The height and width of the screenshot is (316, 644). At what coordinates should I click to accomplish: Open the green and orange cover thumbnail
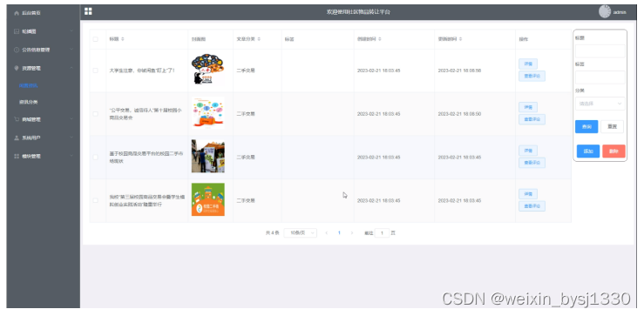point(207,199)
